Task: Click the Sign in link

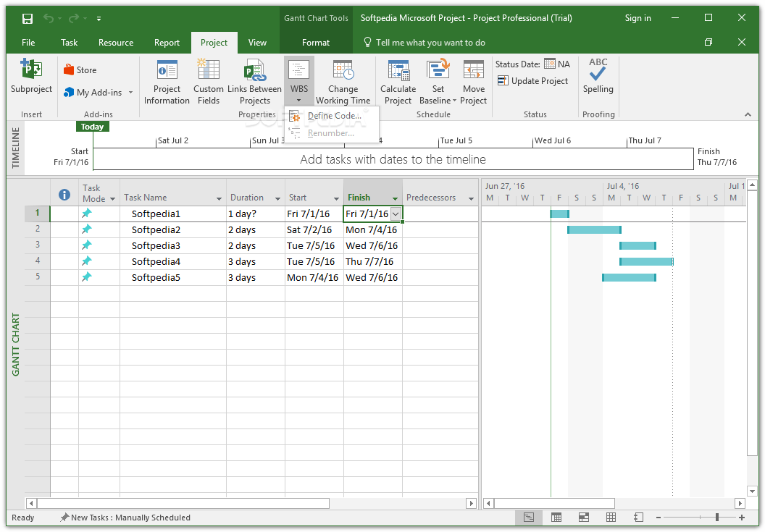Action: pyautogui.click(x=637, y=18)
